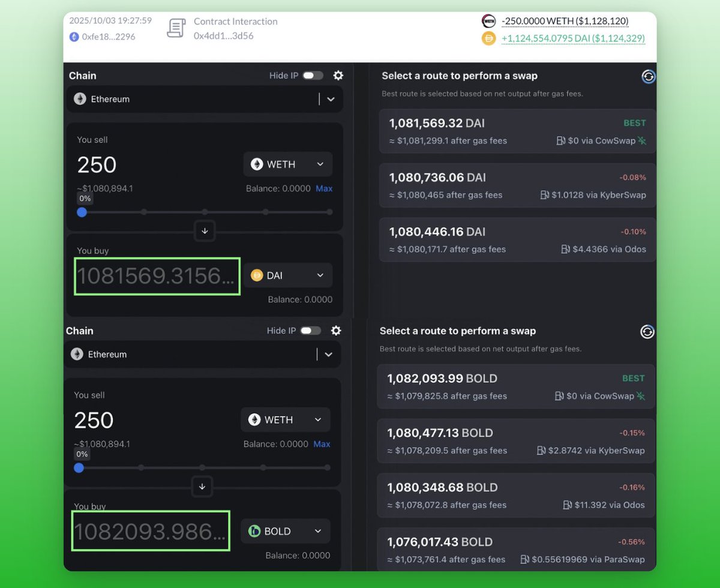This screenshot has width=720, height=588.
Task: Click CowSwap gasless icon on the DAI best route
Action: 642,141
